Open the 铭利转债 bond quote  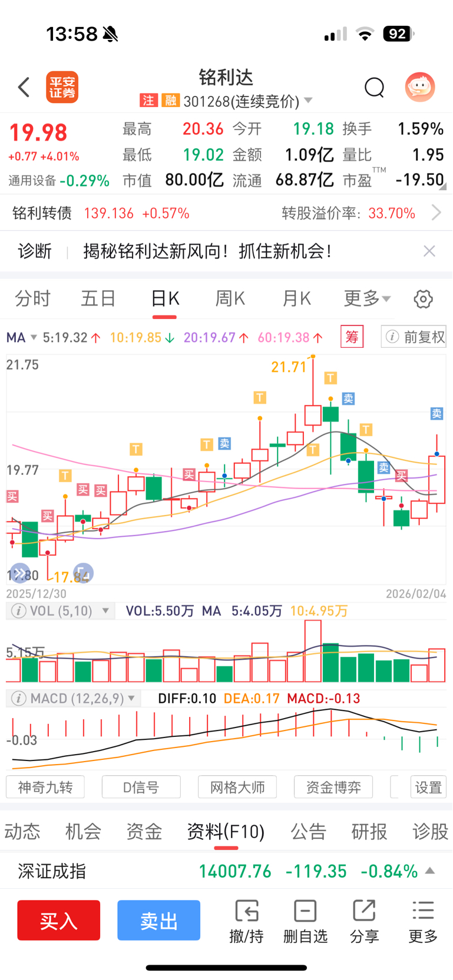pyautogui.click(x=101, y=213)
